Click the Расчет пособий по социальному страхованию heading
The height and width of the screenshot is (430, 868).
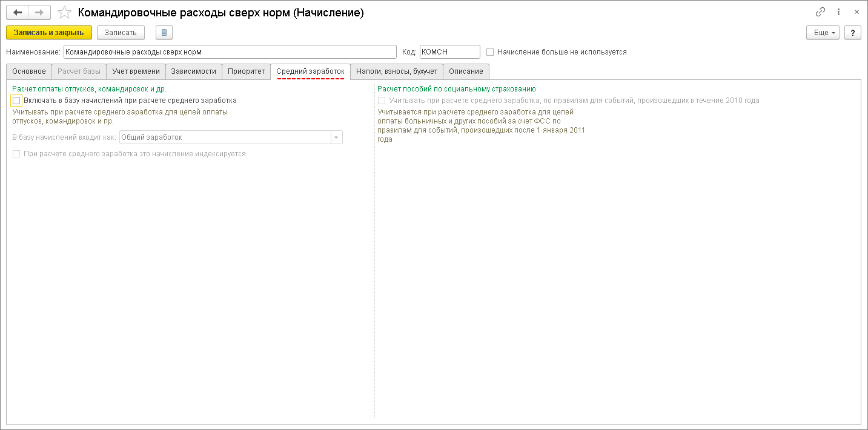tap(457, 89)
